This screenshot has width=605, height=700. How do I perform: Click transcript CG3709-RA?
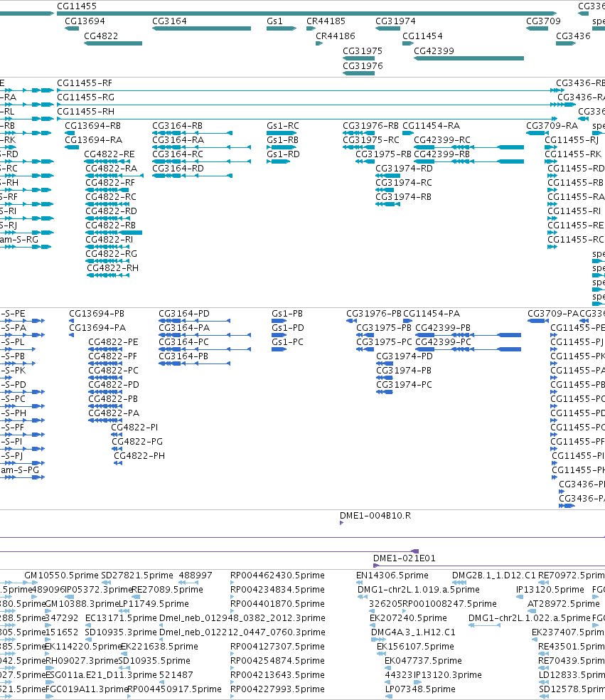552,126
